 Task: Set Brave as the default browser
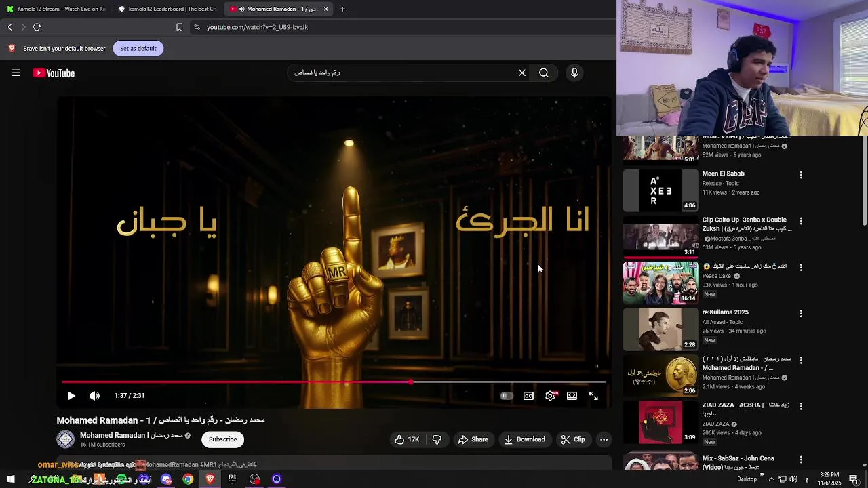(138, 48)
